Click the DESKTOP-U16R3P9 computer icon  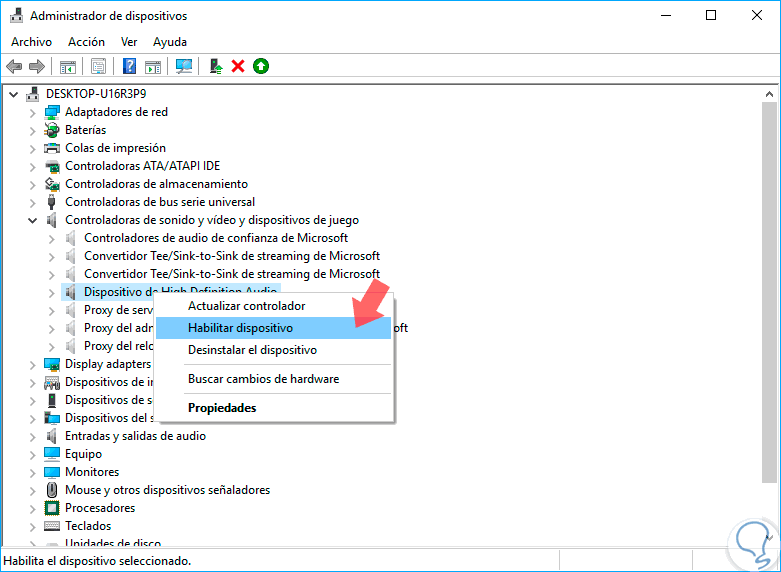coord(32,94)
